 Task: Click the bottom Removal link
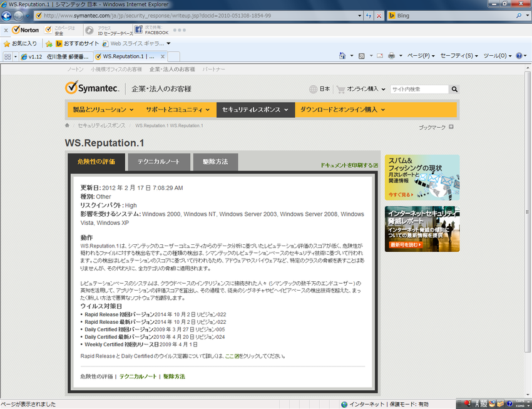tap(174, 376)
